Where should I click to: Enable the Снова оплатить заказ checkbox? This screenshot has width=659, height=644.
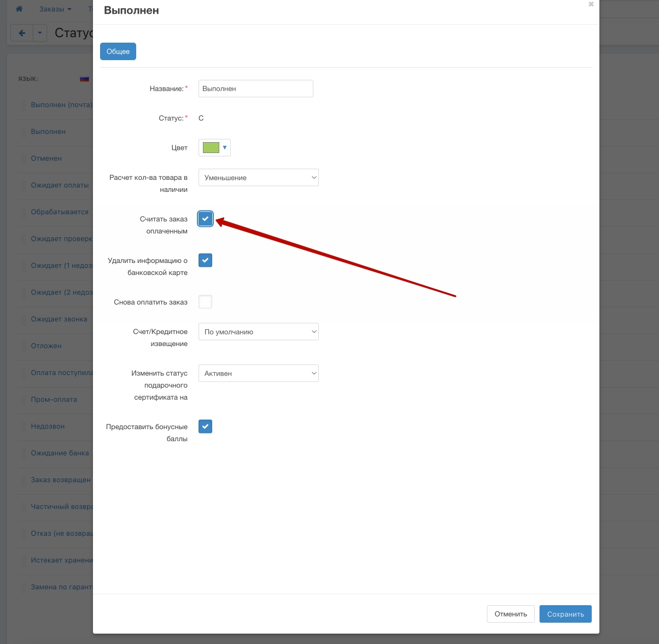205,302
